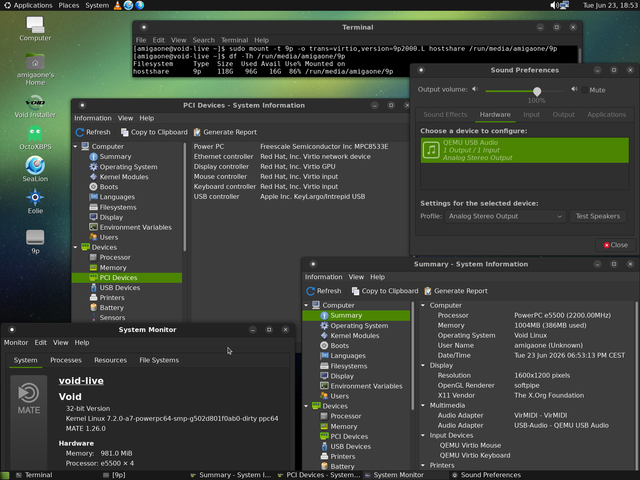Image resolution: width=640 pixels, height=480 pixels.
Task: Collapse Computer node in Summary window tree
Action: 307,305
